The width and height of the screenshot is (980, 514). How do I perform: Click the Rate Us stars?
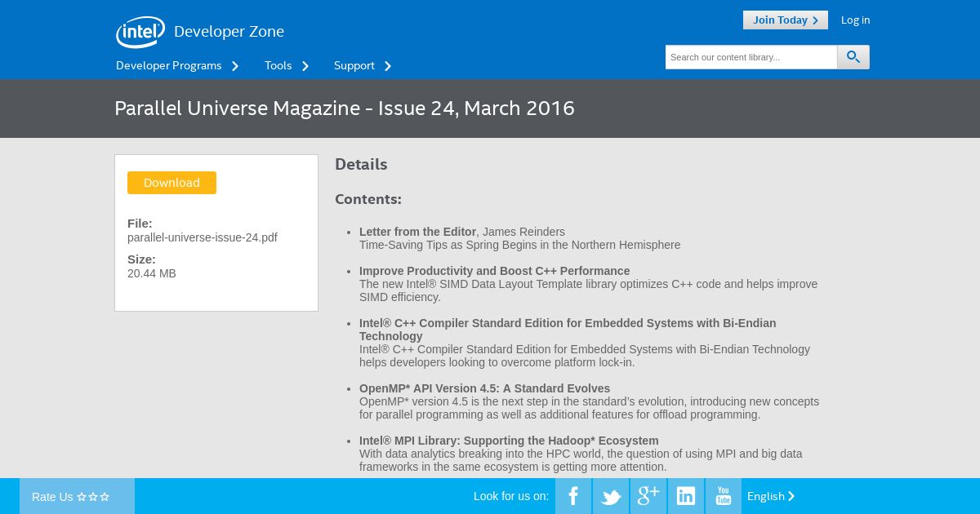93,497
